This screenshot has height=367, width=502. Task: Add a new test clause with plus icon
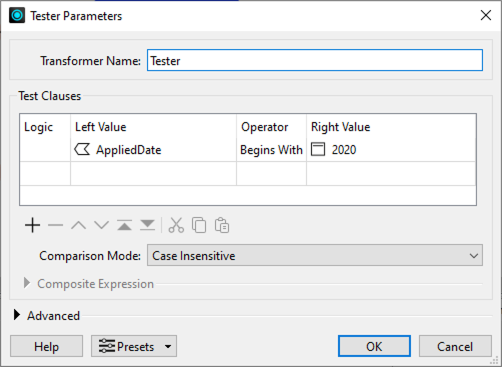33,225
